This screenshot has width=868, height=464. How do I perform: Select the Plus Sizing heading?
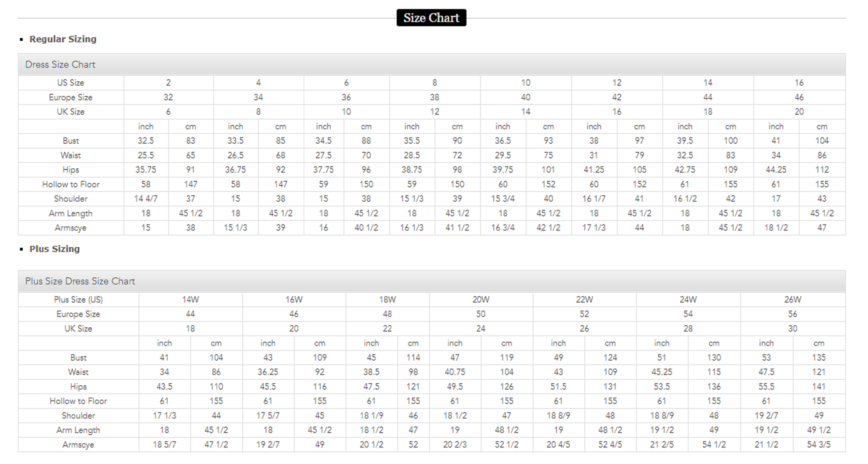(54, 249)
